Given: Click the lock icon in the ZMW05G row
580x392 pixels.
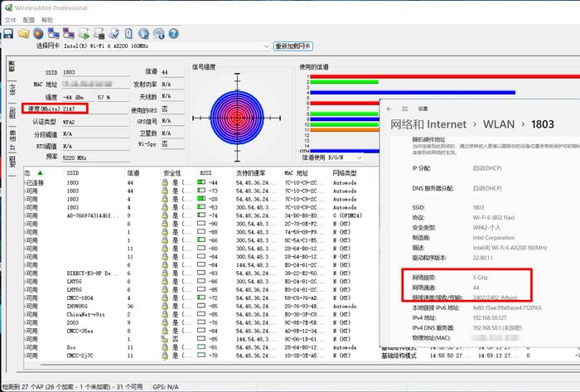Looking at the screenshot, I should 165,306.
